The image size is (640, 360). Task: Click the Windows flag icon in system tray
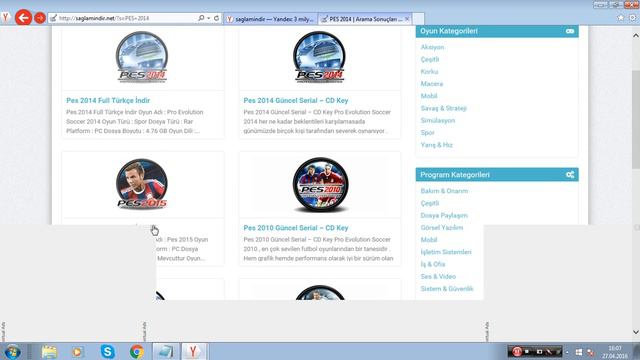coord(579,352)
